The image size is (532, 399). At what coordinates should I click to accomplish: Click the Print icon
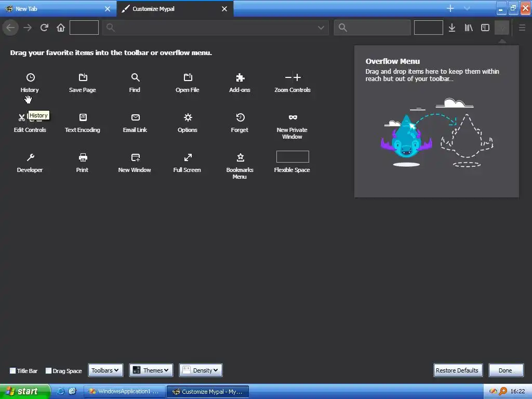click(x=83, y=157)
